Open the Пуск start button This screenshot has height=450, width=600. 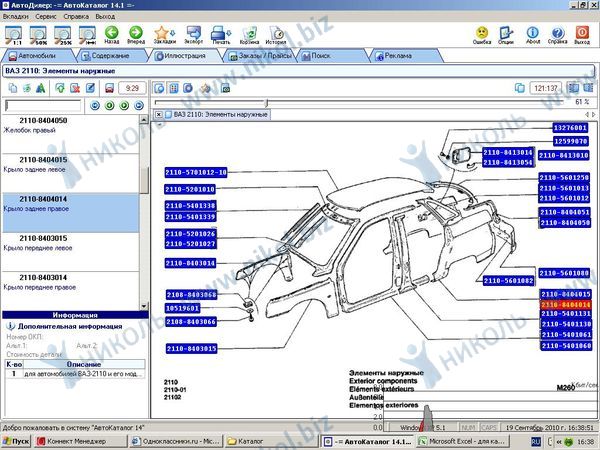(16, 442)
